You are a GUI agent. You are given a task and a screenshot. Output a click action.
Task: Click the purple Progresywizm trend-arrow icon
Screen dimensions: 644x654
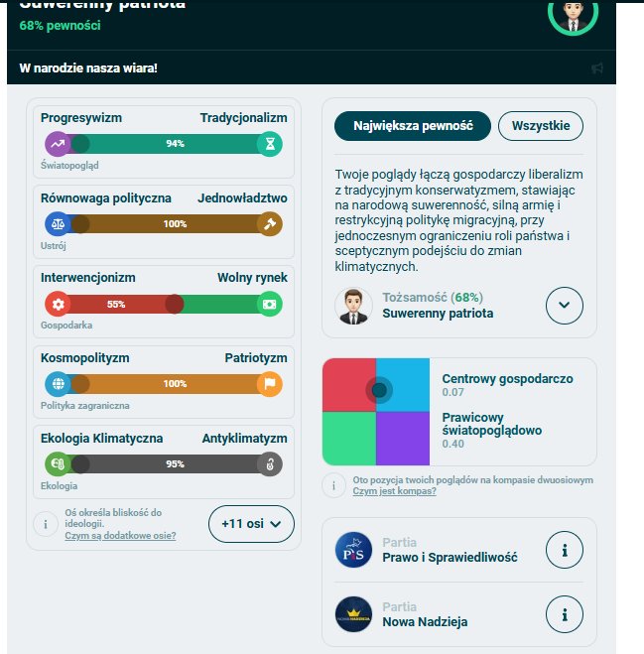pos(58,144)
